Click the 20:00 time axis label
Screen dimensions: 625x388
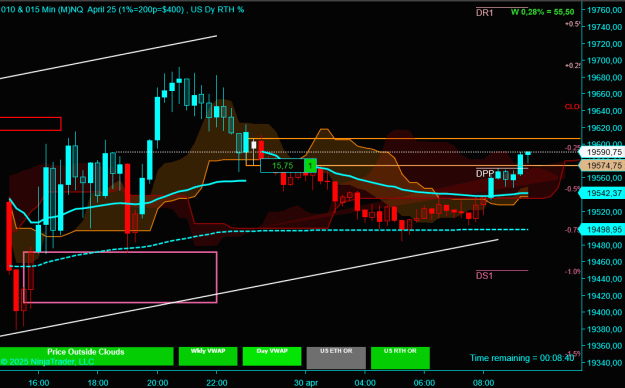tap(157, 383)
